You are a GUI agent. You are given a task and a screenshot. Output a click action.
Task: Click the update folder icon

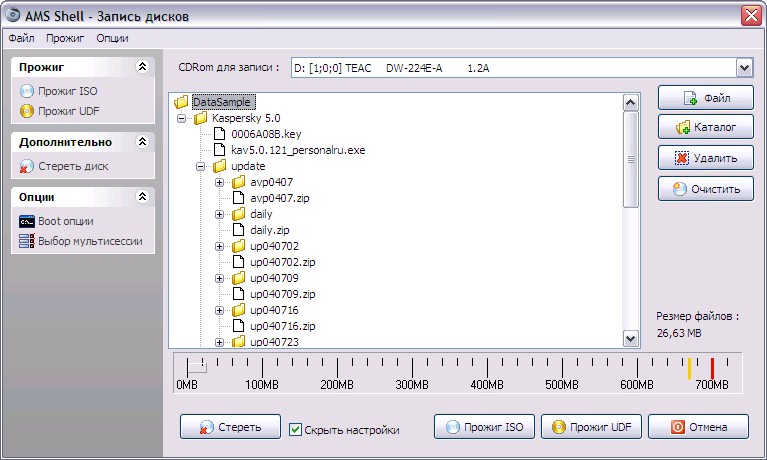pos(220,166)
